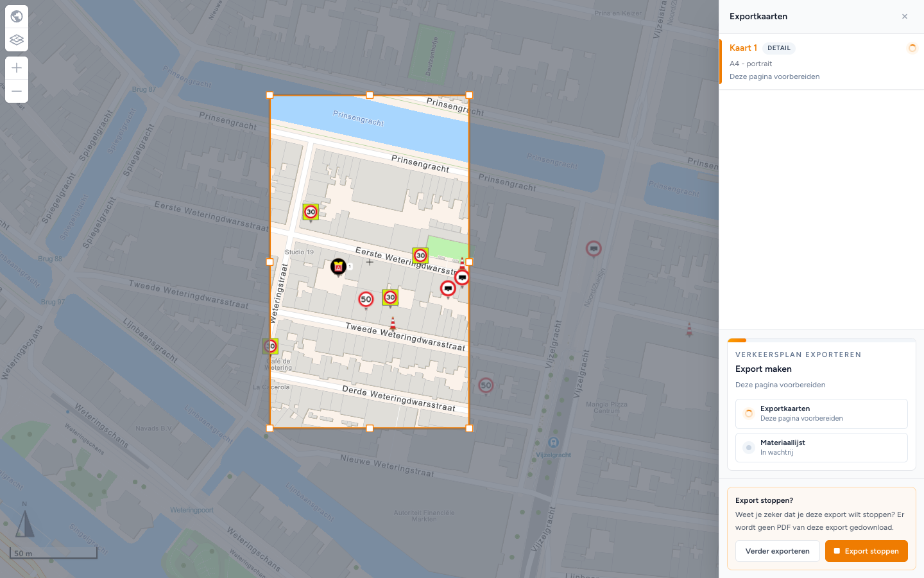The height and width of the screenshot is (578, 924).
Task: Click the 50 sign outside the export frame
Action: click(486, 386)
